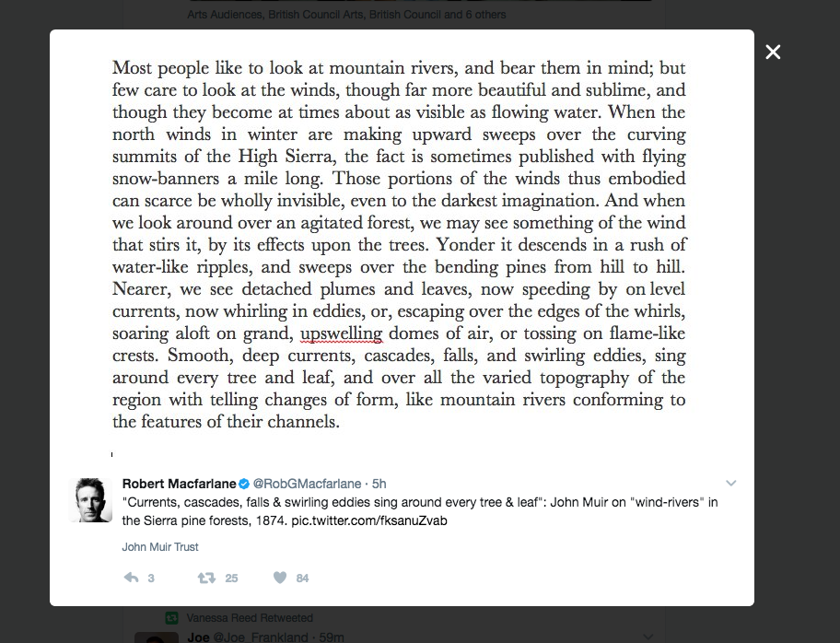Visit the @RobGMacfarlane handle
Image resolution: width=840 pixels, height=643 pixels.
307,484
